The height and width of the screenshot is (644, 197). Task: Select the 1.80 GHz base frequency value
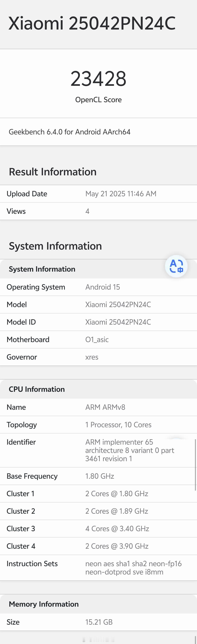point(100,476)
